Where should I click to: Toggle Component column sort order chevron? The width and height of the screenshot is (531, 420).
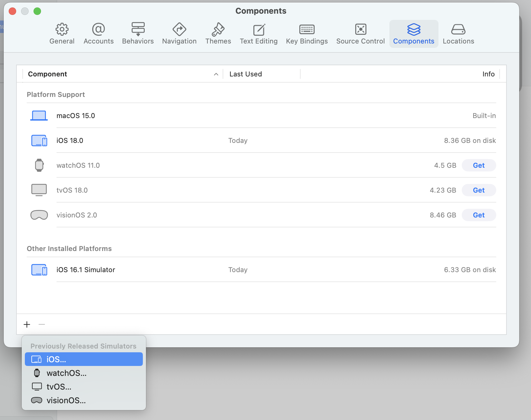[216, 74]
